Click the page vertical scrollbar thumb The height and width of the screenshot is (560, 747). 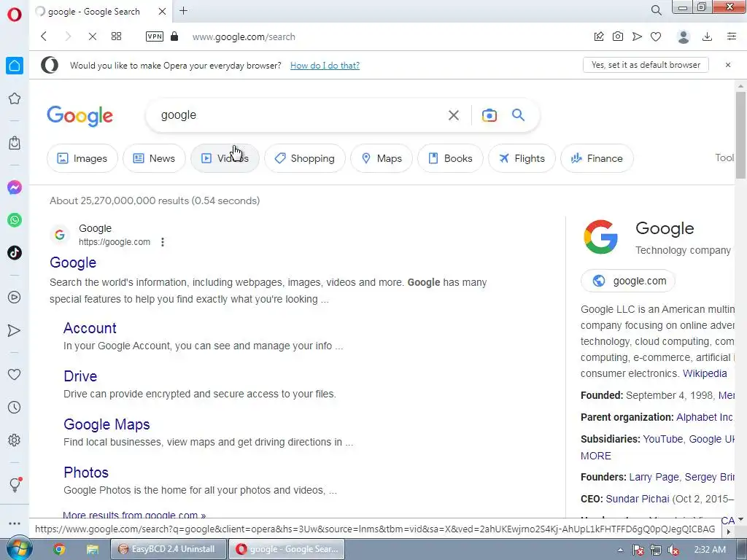[x=740, y=135]
